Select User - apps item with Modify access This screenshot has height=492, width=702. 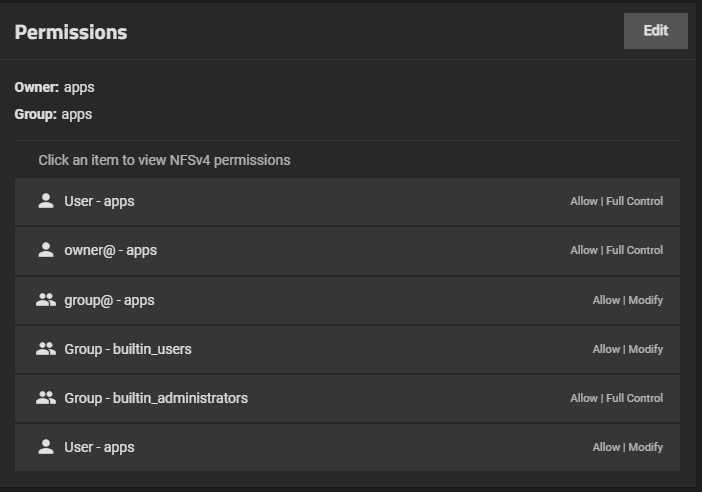click(347, 447)
